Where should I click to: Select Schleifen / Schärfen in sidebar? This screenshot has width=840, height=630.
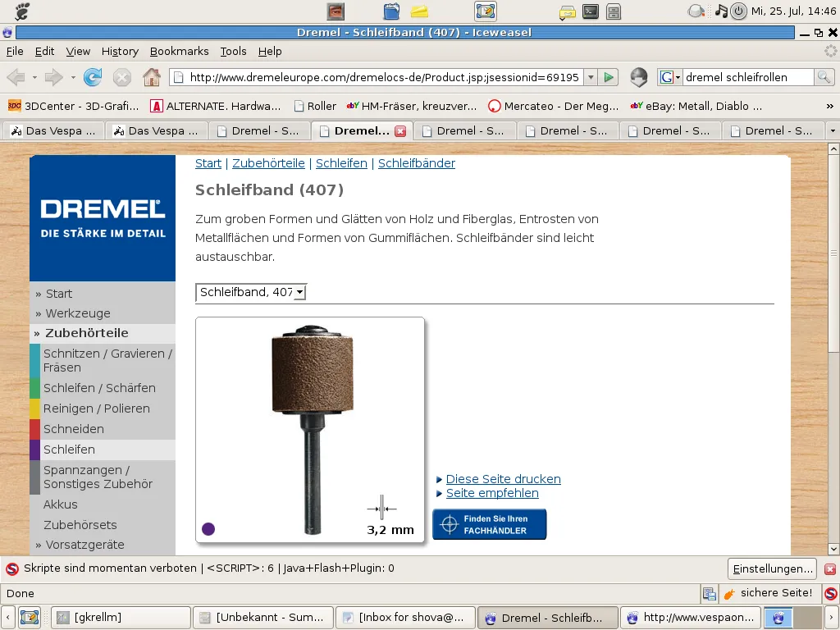coord(99,388)
